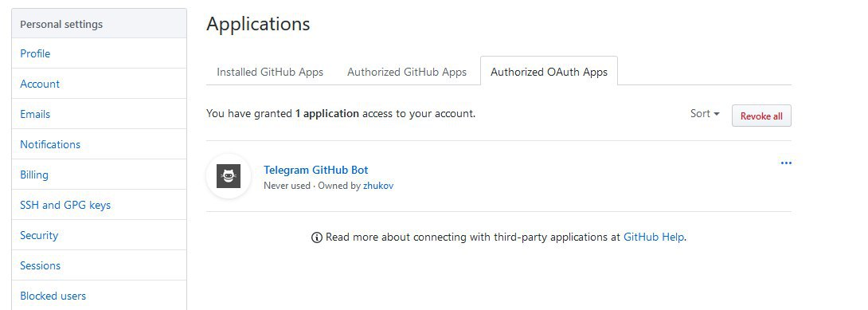Open the GitHub Help link
868x310 pixels.
point(654,237)
